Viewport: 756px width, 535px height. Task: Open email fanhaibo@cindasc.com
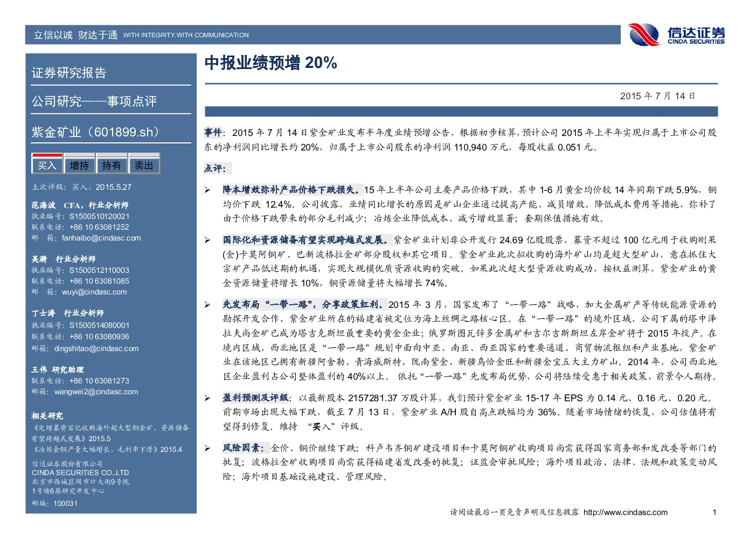[x=101, y=238]
